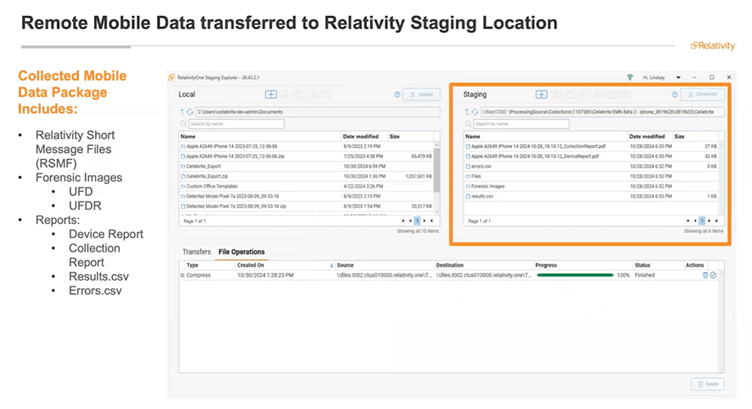This screenshot has height=409, width=752.
Task: Click the Staging search by name field
Action: point(521,124)
